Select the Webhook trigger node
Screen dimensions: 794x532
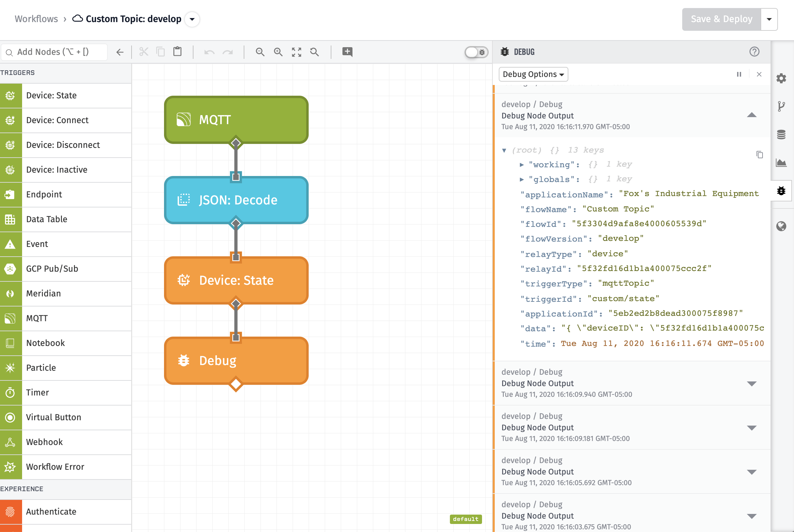click(x=66, y=442)
